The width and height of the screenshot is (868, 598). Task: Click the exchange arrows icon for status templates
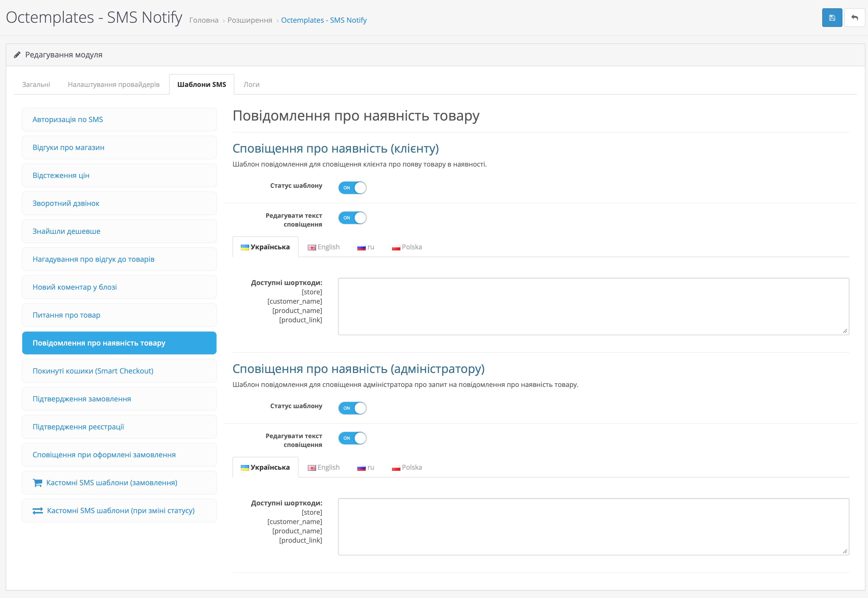pos(38,511)
